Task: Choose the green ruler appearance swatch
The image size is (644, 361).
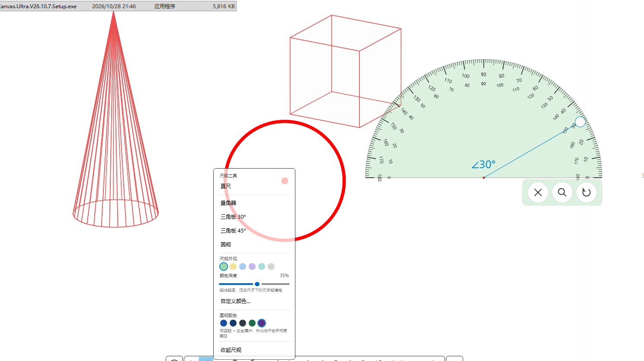Action: point(224,266)
